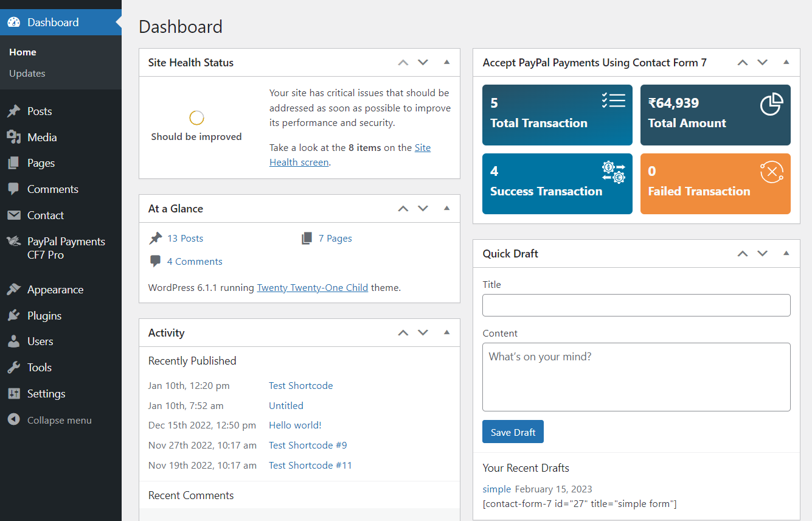Click the Collapse menu arrow icon

(x=13, y=420)
